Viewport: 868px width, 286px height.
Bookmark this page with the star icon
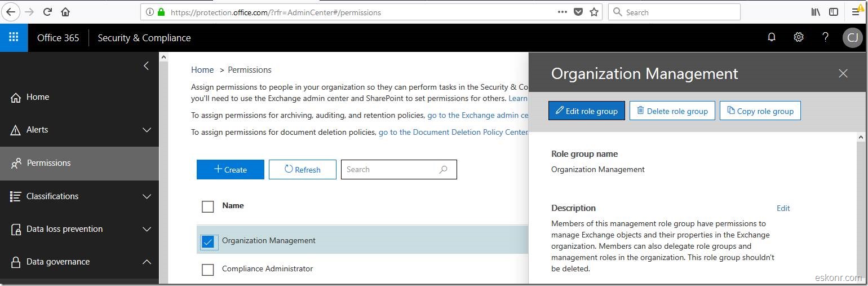[594, 12]
